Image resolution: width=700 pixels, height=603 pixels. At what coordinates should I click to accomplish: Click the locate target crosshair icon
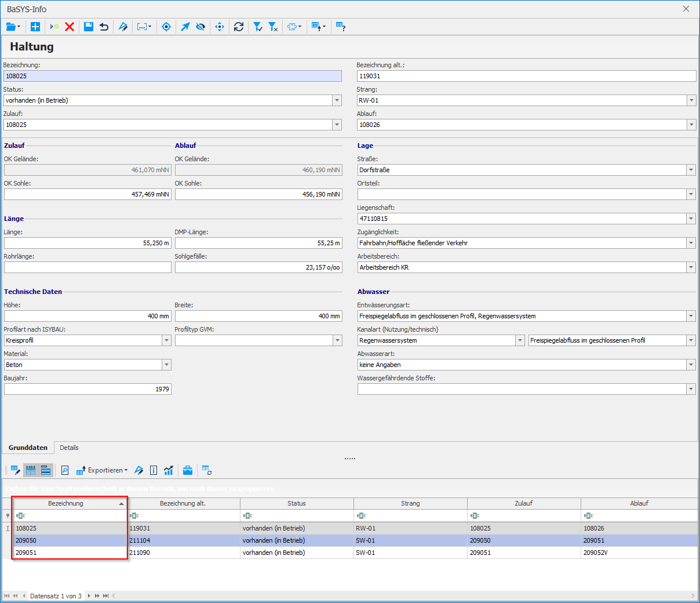coord(166,27)
